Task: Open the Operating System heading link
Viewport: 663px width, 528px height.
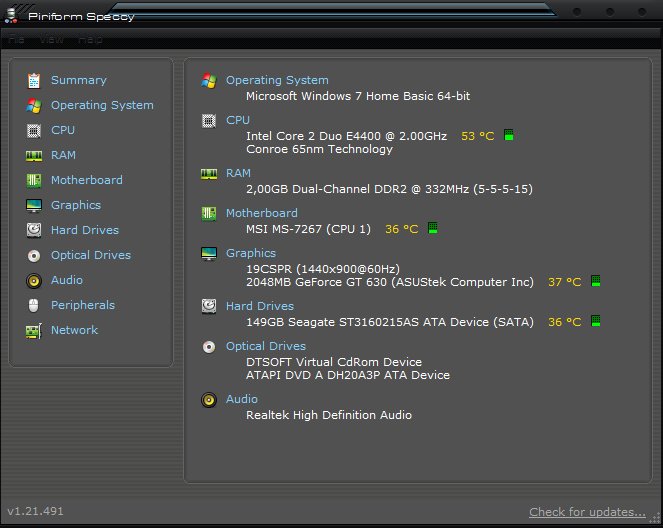Action: click(277, 80)
